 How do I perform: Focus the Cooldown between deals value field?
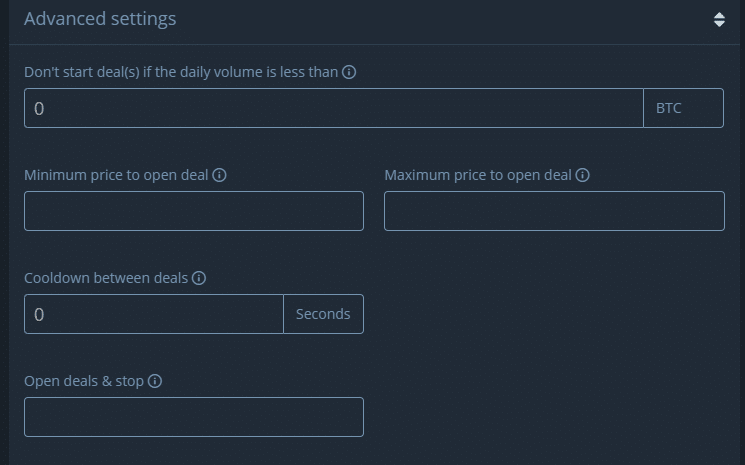click(x=154, y=314)
